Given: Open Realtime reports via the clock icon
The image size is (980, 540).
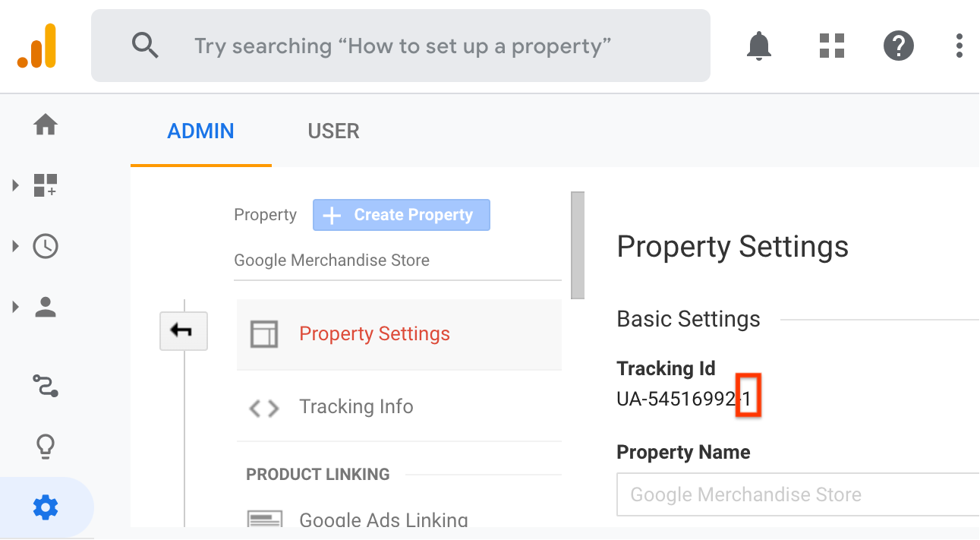Looking at the screenshot, I should pyautogui.click(x=46, y=245).
